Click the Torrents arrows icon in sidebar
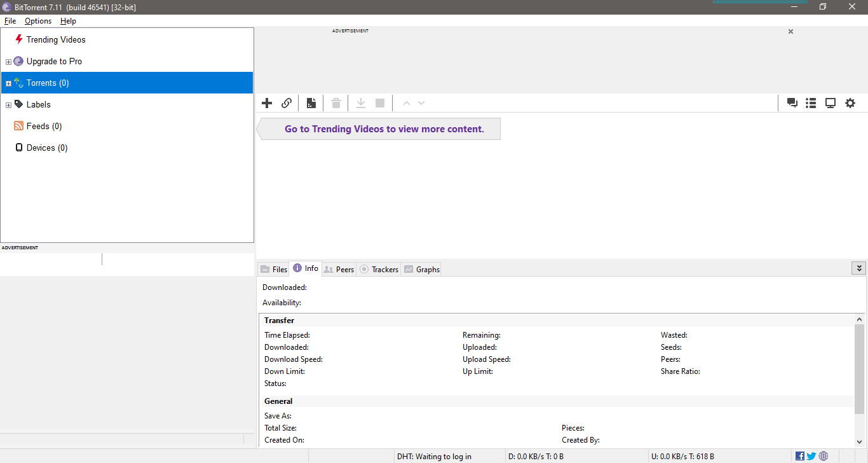This screenshot has height=463, width=868. click(x=18, y=83)
